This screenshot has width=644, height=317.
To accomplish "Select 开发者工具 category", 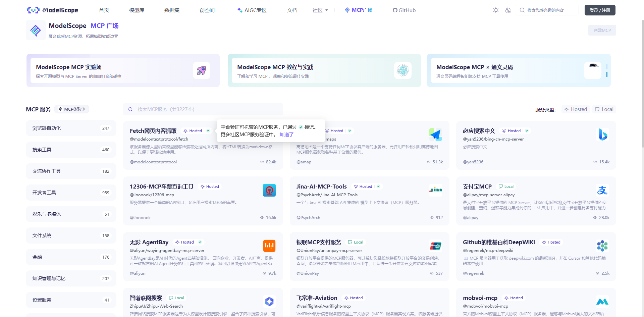I will coord(71,193).
